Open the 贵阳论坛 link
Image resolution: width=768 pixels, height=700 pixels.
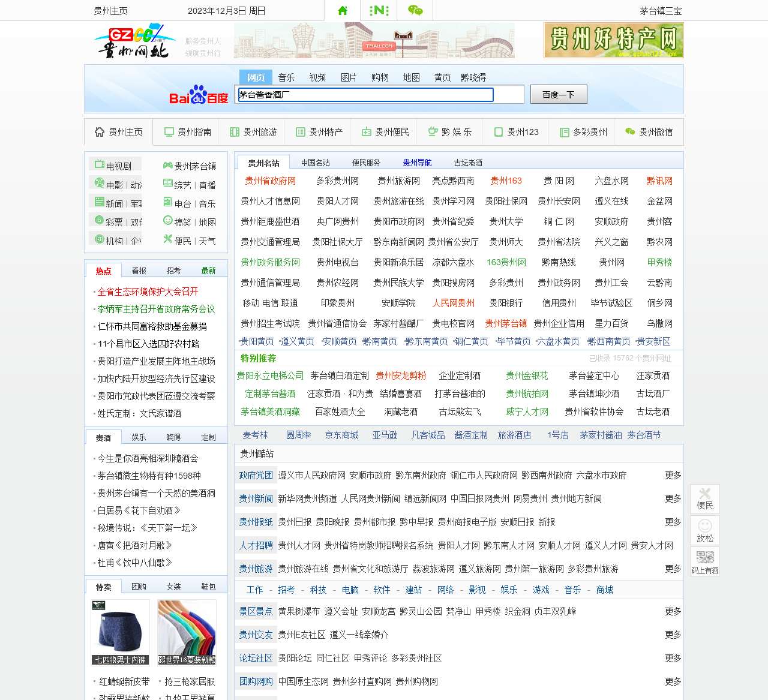click(x=295, y=658)
